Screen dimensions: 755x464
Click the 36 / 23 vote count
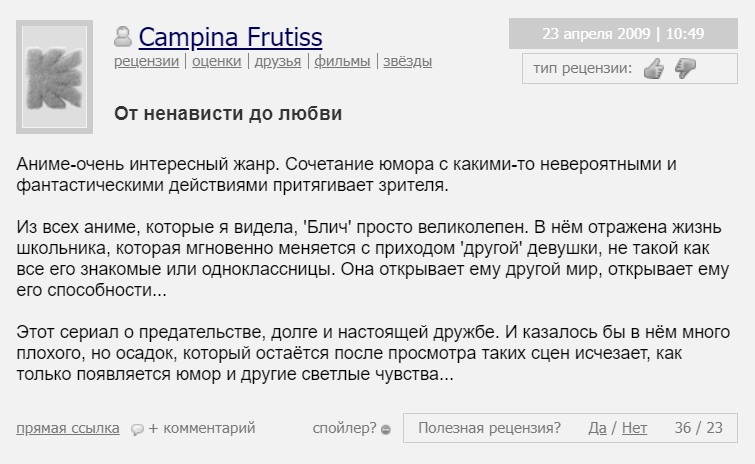click(698, 428)
